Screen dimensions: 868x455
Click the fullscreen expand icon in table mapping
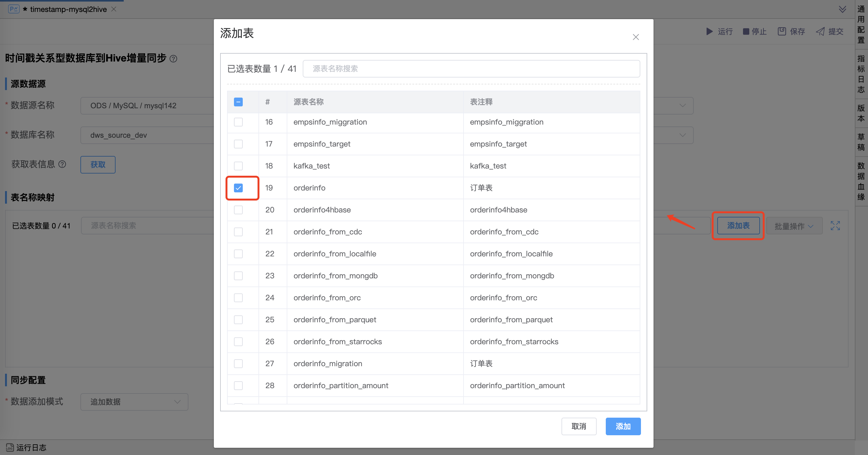click(x=835, y=226)
